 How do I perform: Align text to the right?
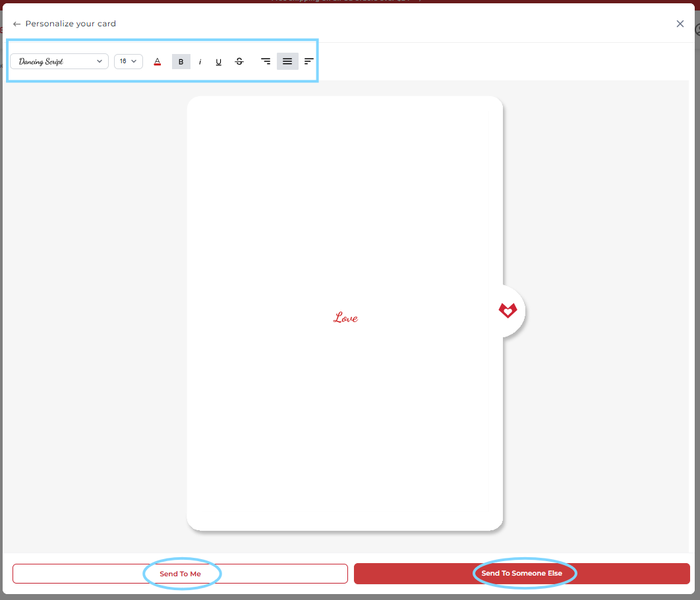click(266, 61)
